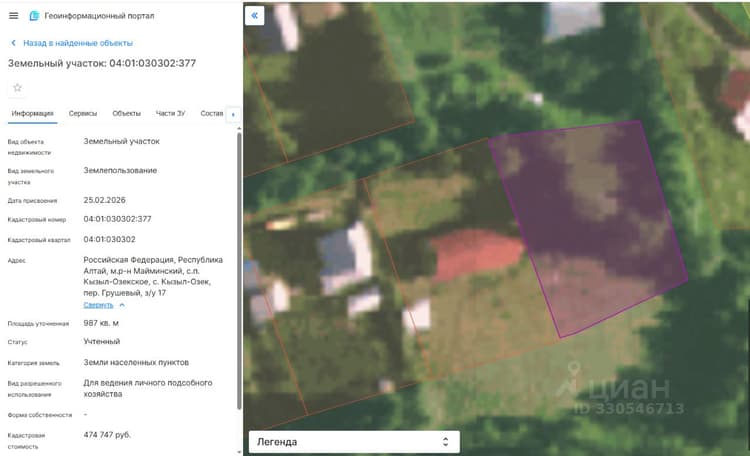Click the info panel vertical scrollbar
The width and height of the screenshot is (750, 456).
coord(239,270)
